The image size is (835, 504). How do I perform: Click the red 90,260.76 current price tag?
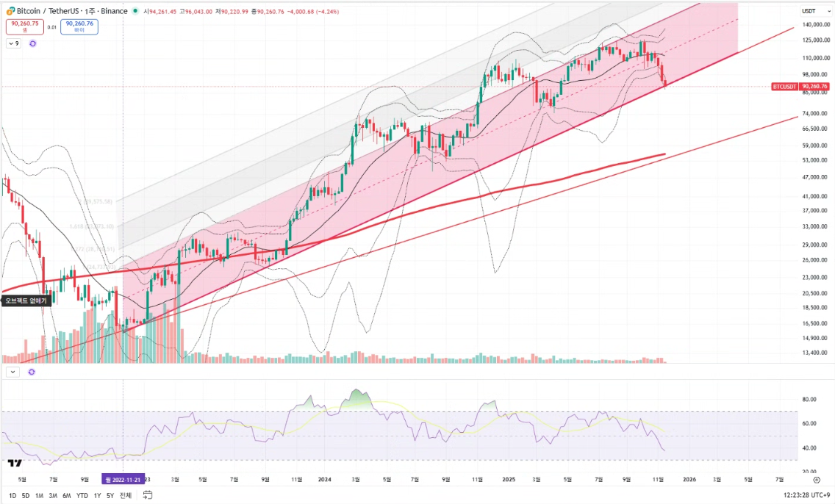pyautogui.click(x=814, y=86)
